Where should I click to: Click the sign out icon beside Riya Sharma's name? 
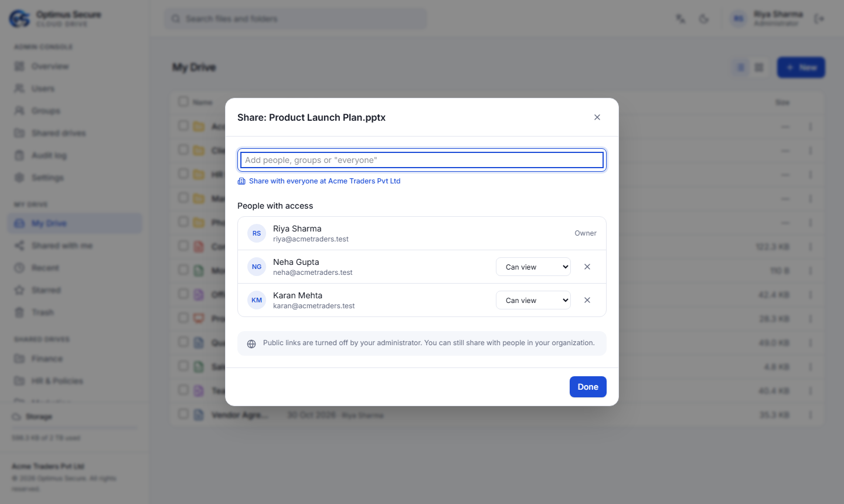tap(819, 19)
